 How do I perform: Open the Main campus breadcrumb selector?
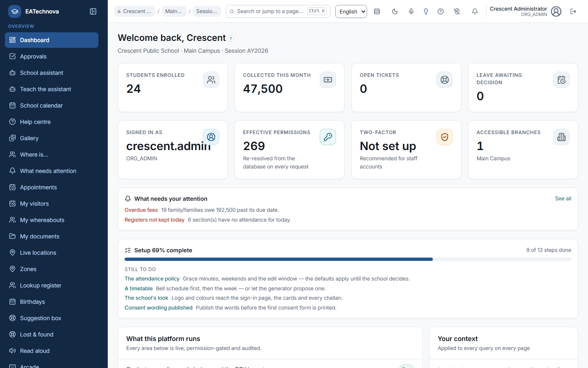(x=174, y=11)
